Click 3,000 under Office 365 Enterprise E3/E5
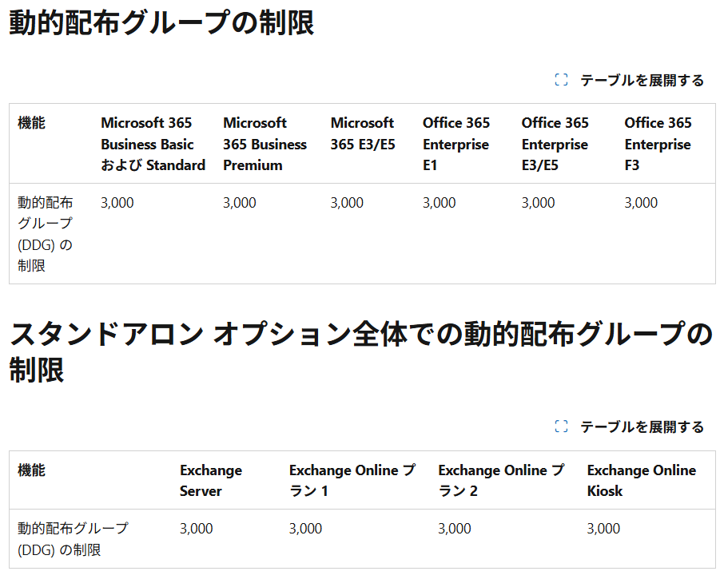The width and height of the screenshot is (728, 583). (x=538, y=203)
